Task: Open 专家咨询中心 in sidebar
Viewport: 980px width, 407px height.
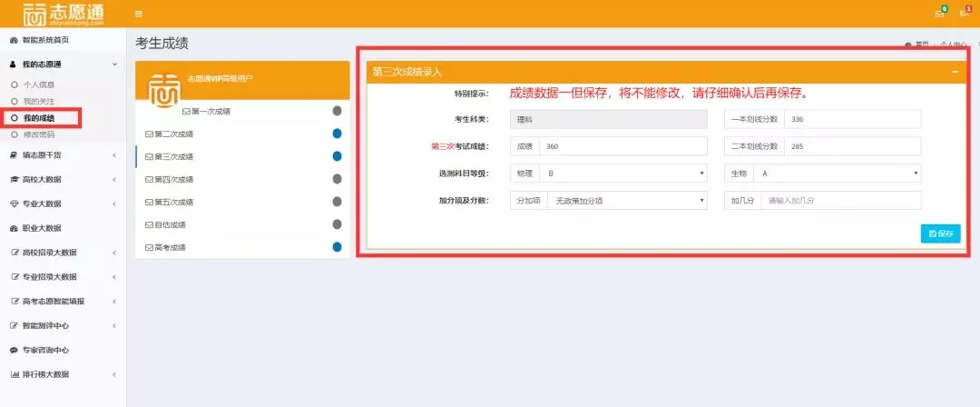Action: [45, 350]
